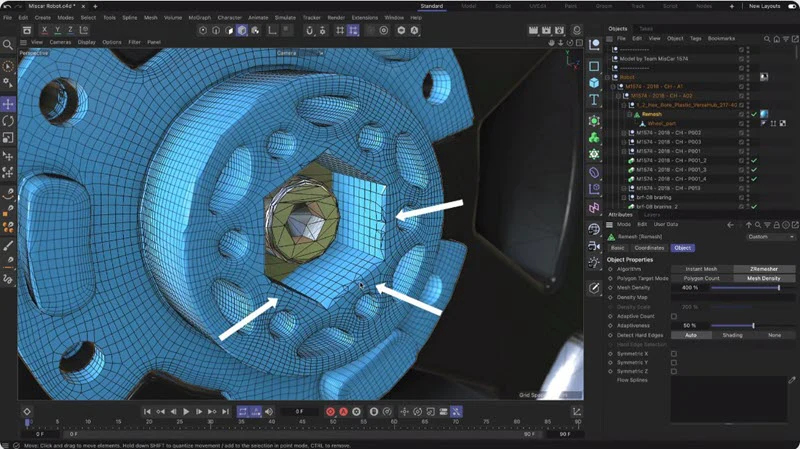
Task: Collapse the M1574 - 2018 - CH - A02 node
Action: [x=618, y=96]
